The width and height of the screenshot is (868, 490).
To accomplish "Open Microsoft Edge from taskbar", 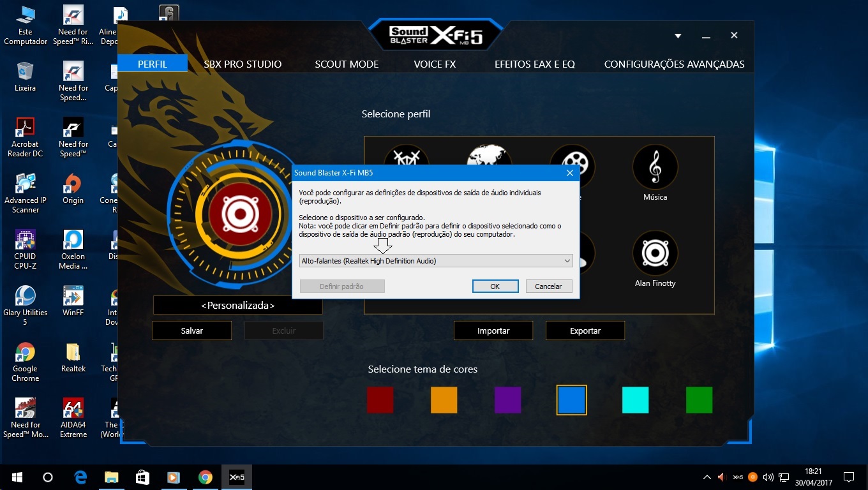I will pyautogui.click(x=80, y=477).
